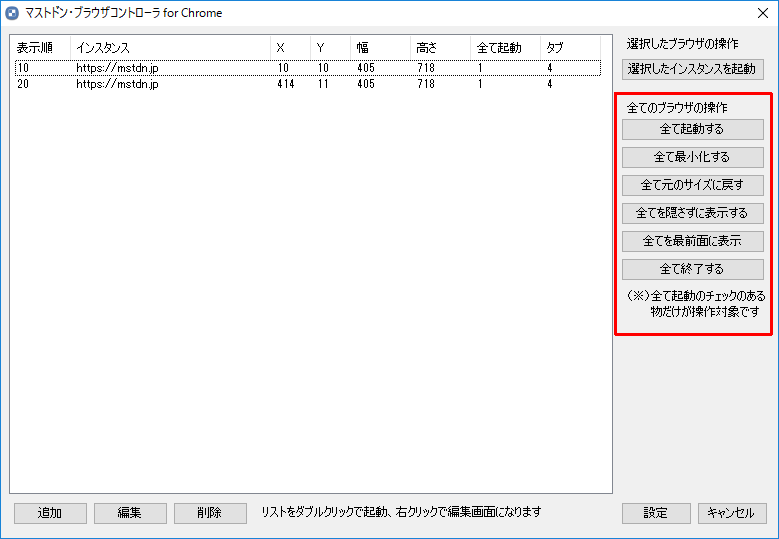Click the 全て起動 column header
This screenshot has height=539, width=779.
pyautogui.click(x=505, y=48)
